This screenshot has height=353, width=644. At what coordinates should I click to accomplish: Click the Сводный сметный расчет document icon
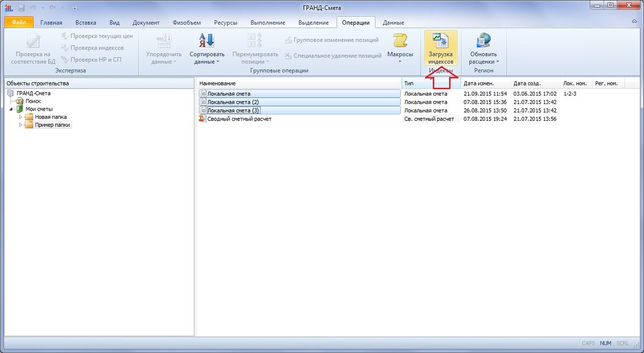(202, 119)
